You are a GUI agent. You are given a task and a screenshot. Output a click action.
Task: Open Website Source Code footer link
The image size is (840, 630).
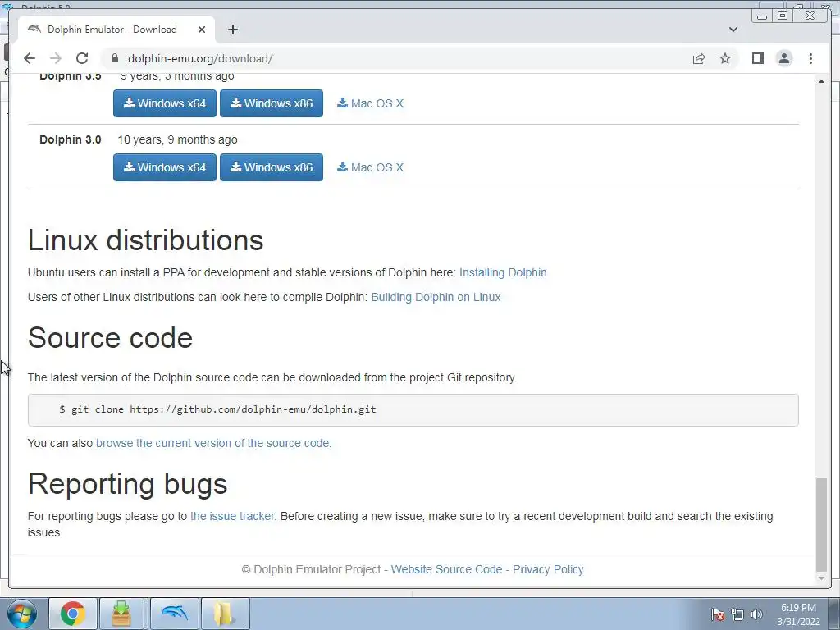[446, 569]
